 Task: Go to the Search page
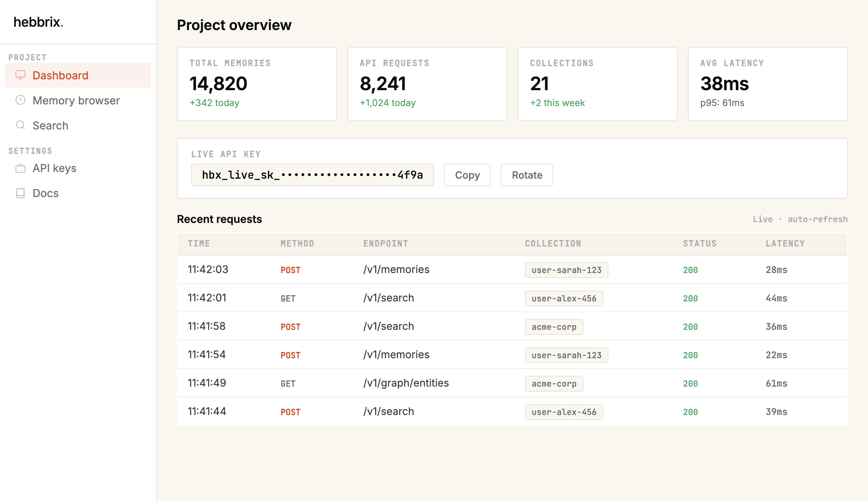pos(78,125)
